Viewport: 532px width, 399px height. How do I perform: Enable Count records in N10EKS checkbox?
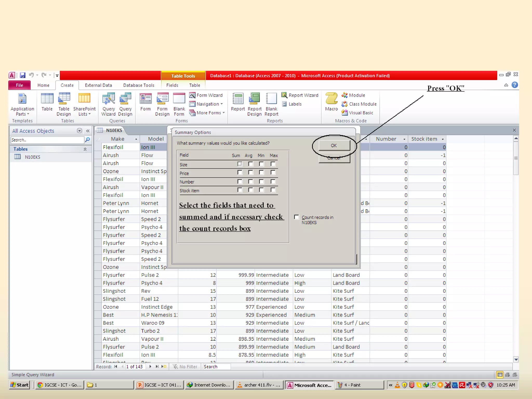point(296,217)
